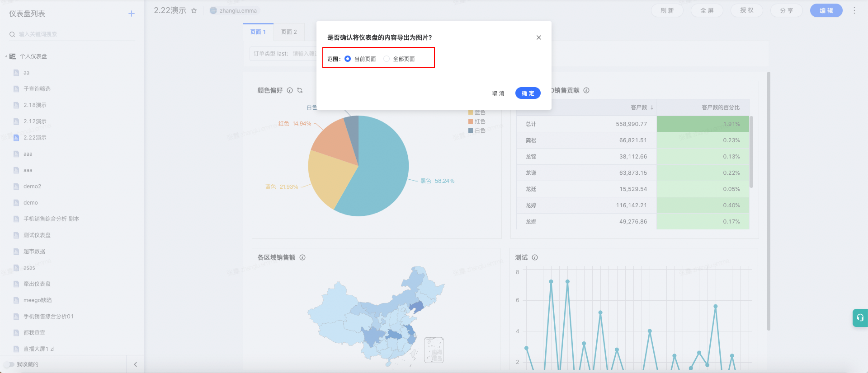
Task: Show info for 测试 chart
Action: 535,257
